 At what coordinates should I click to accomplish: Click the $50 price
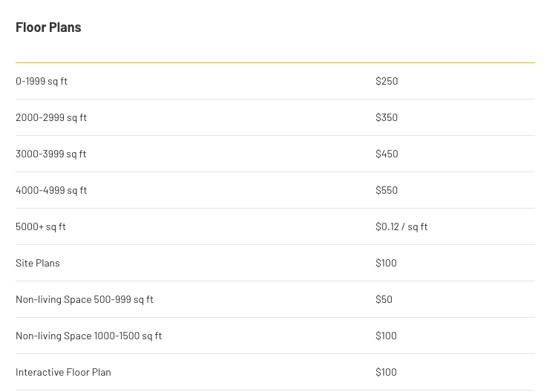click(384, 299)
